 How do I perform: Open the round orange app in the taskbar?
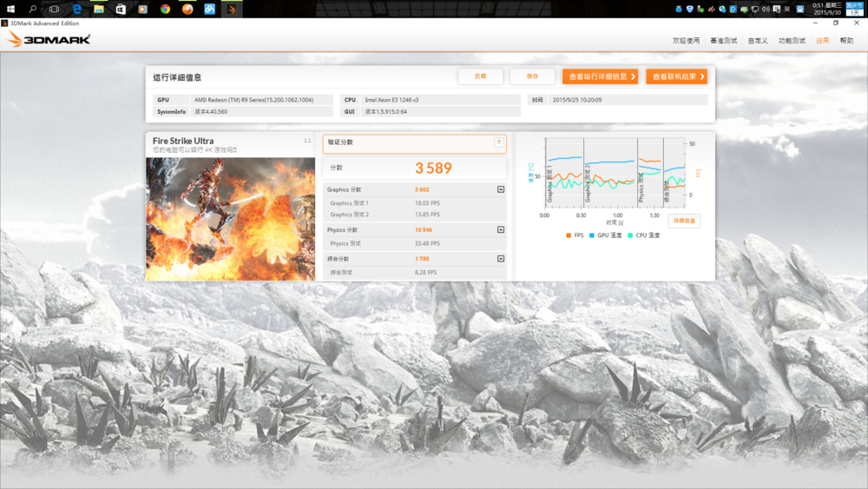[187, 9]
